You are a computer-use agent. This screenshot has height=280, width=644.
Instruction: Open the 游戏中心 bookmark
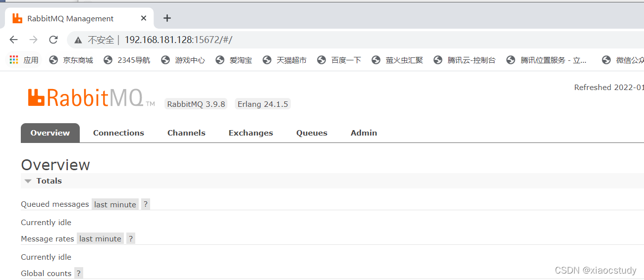[x=183, y=60]
